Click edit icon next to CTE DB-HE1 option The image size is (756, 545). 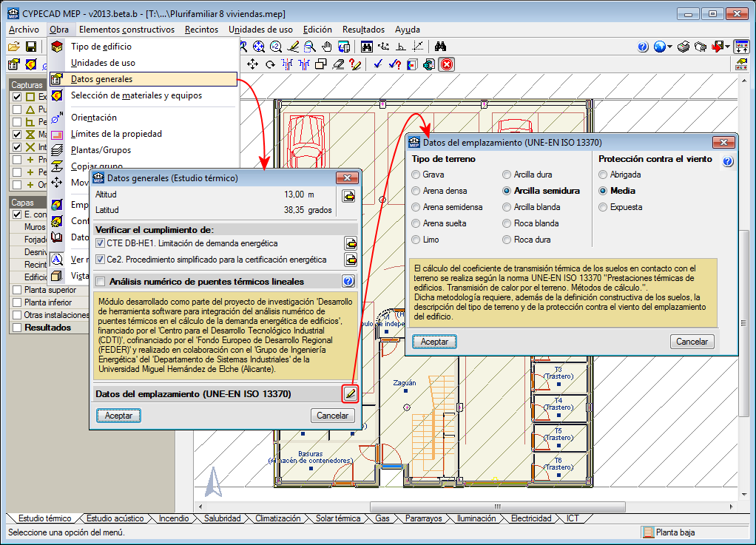coord(350,243)
